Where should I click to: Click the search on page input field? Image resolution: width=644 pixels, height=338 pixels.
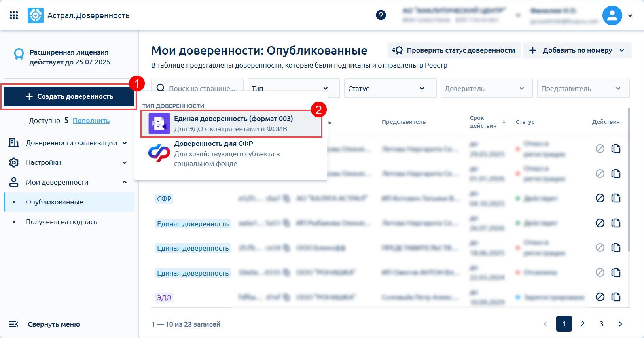pos(197,88)
